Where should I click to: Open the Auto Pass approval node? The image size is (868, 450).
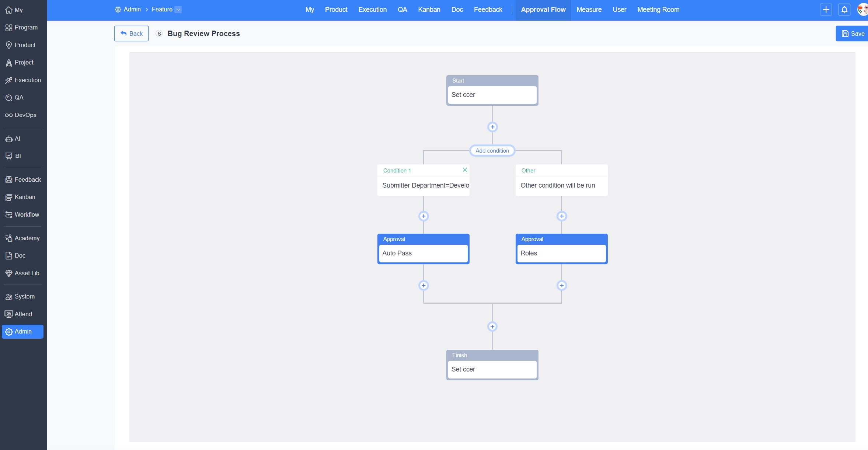(423, 253)
